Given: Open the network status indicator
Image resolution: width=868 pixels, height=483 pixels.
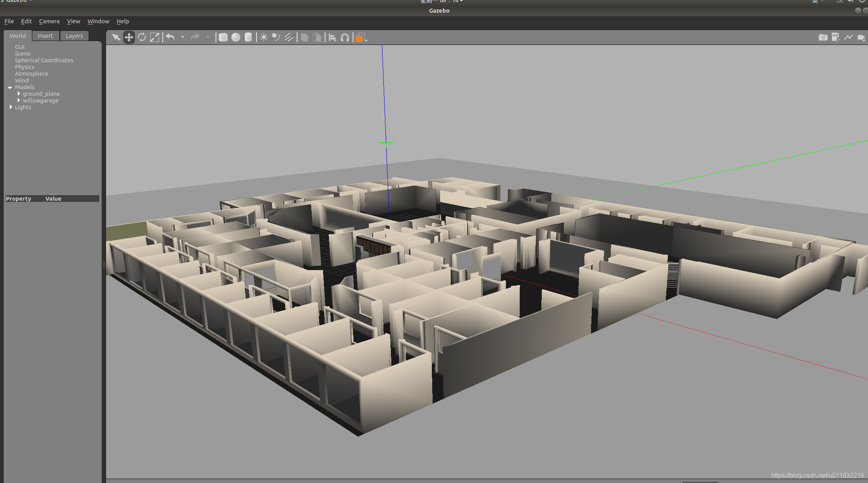Looking at the screenshot, I should click(x=840, y=2).
